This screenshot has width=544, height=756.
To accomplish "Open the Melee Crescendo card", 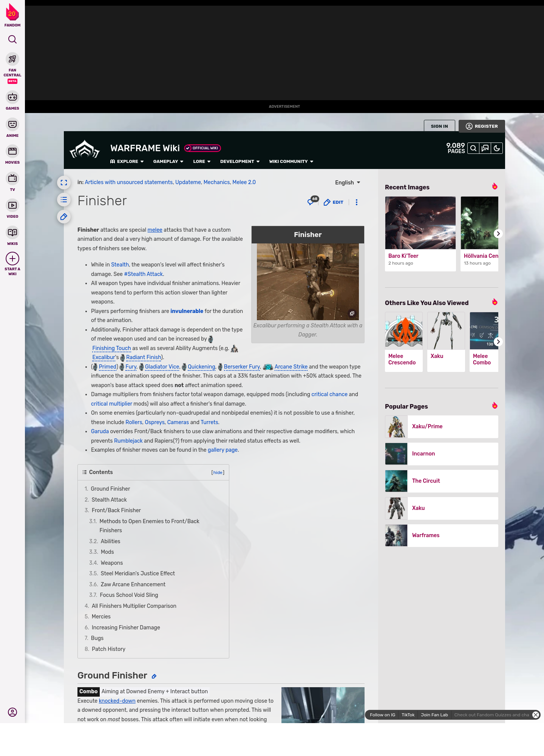I will point(404,342).
